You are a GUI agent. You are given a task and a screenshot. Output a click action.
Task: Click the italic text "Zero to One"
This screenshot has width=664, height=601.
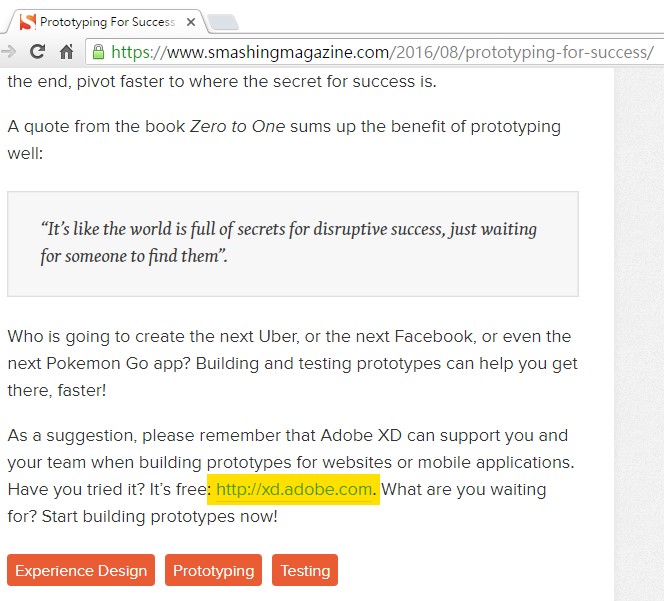point(238,127)
